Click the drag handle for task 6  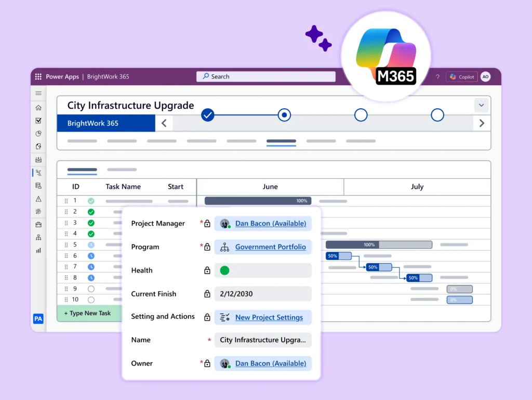(66, 256)
